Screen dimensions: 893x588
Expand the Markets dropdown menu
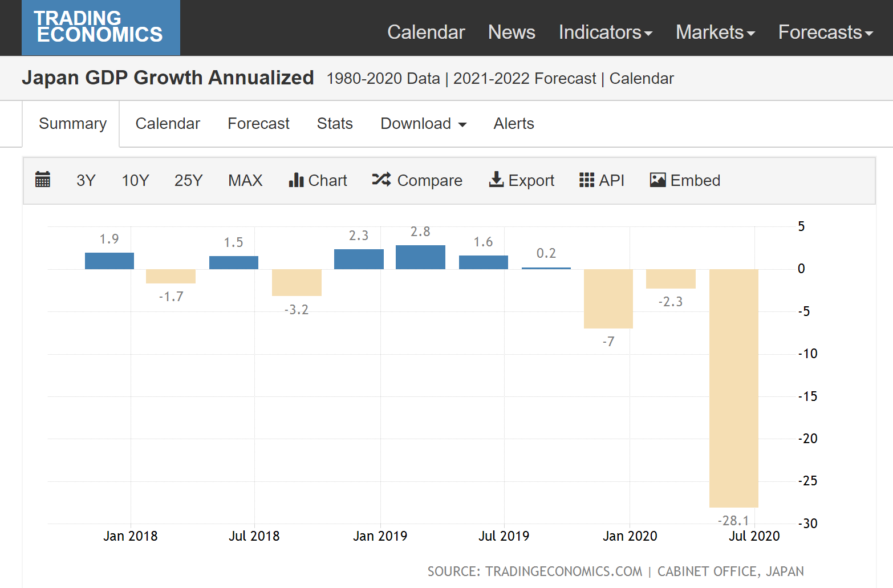(x=716, y=33)
